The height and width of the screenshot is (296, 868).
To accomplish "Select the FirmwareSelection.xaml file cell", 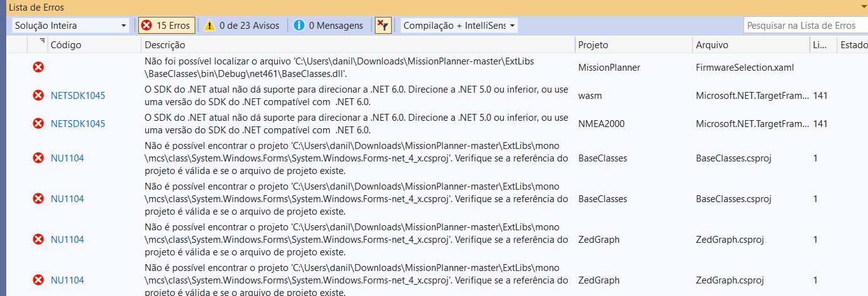I will click(x=745, y=67).
